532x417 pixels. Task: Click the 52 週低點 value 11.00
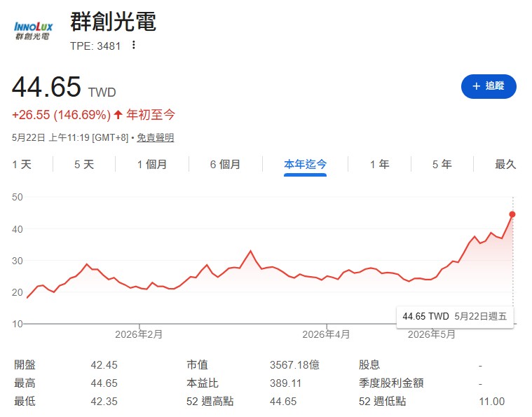(492, 402)
